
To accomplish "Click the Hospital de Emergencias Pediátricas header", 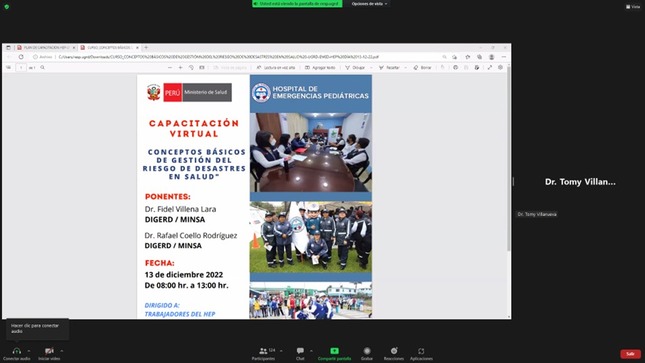I will (x=311, y=93).
